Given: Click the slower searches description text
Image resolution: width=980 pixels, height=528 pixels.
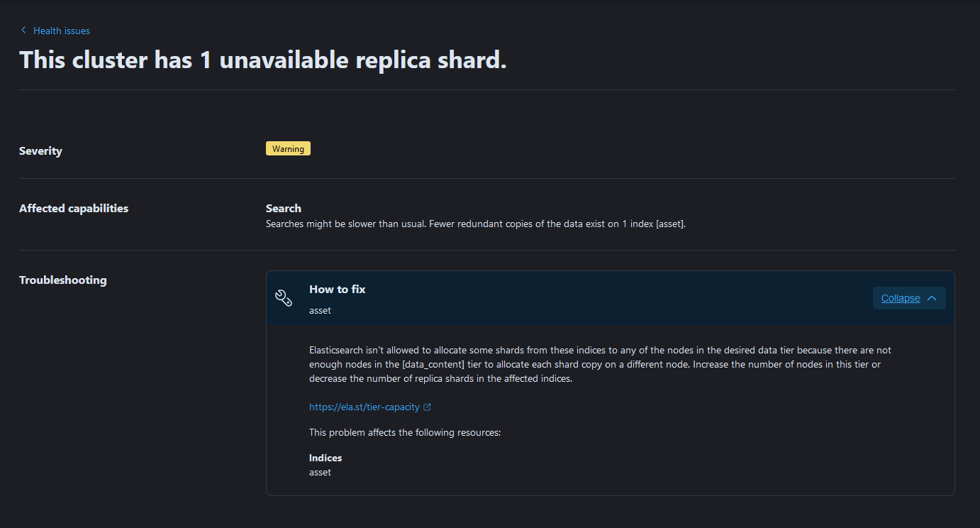Looking at the screenshot, I should [x=475, y=224].
